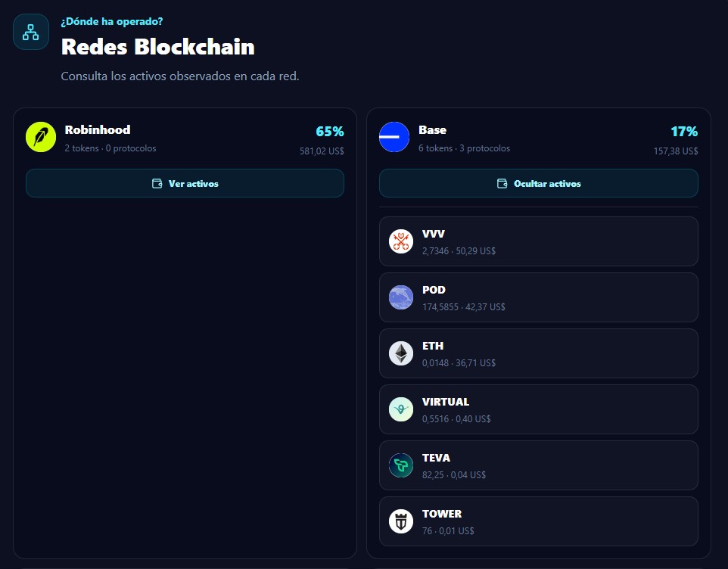728x569 pixels.
Task: Click the Base network name
Action: 432,130
